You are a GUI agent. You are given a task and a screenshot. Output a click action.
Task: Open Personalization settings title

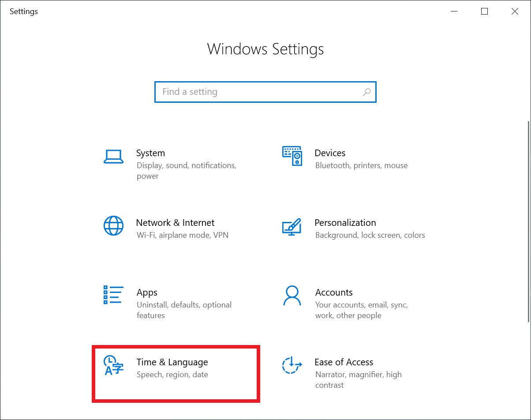(345, 223)
